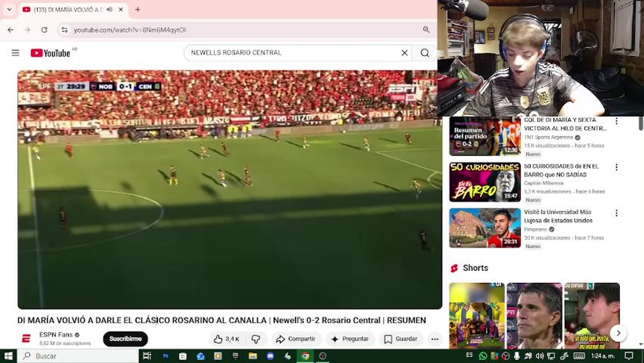644x363 pixels.
Task: Open Resumen del partido 0-2 thumbnail
Action: [x=485, y=137]
